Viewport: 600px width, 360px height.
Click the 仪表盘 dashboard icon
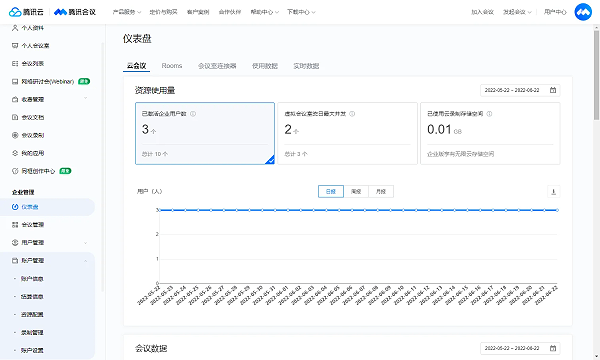point(15,207)
